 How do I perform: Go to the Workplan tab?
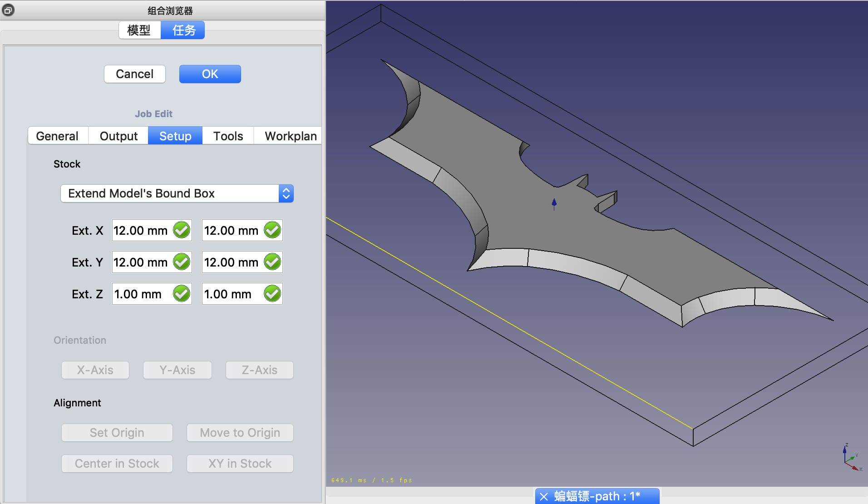(x=291, y=136)
